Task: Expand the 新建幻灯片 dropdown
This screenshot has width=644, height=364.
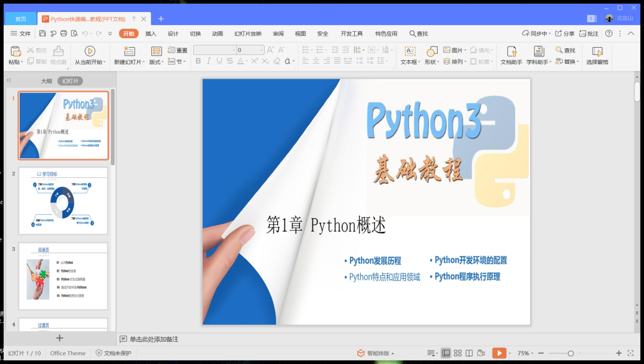Action: coord(144,62)
